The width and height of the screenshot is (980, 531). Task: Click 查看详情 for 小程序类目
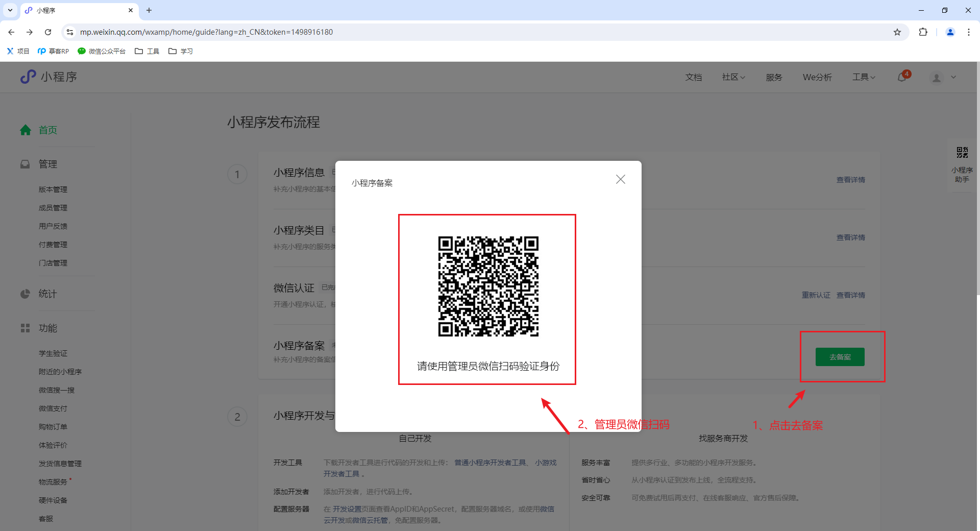click(850, 237)
